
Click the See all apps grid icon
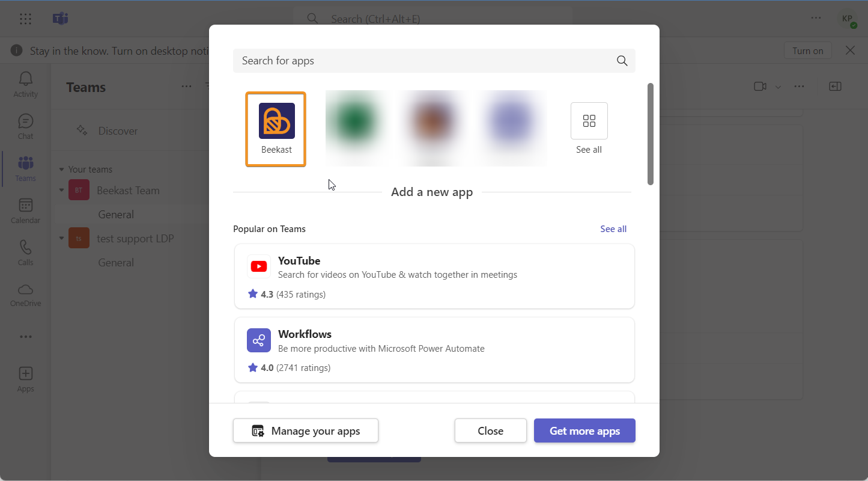[x=589, y=121]
